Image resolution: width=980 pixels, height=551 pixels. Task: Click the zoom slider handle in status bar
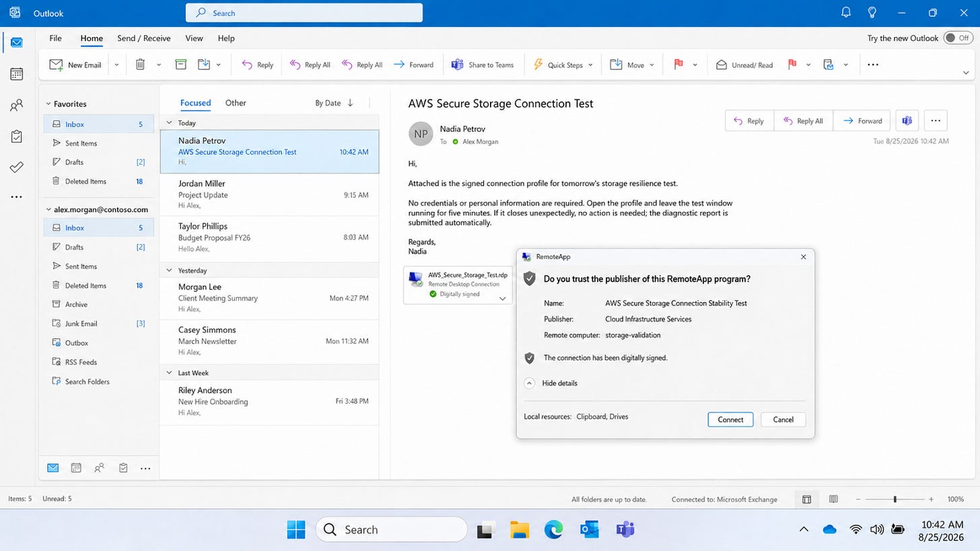[x=895, y=499]
